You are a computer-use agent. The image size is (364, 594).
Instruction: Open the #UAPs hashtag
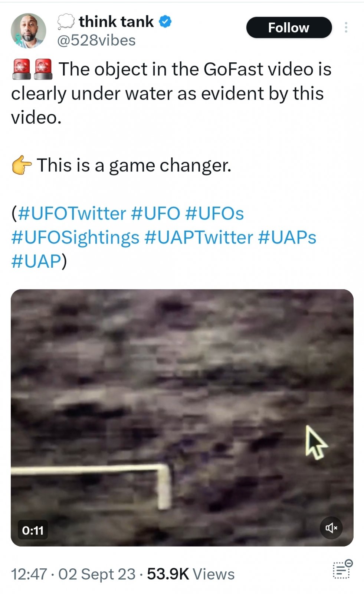click(x=287, y=237)
